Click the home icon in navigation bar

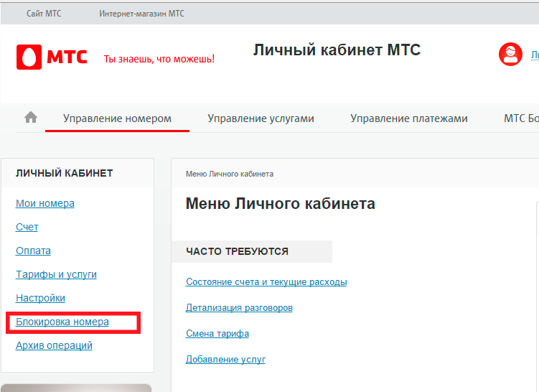[31, 118]
